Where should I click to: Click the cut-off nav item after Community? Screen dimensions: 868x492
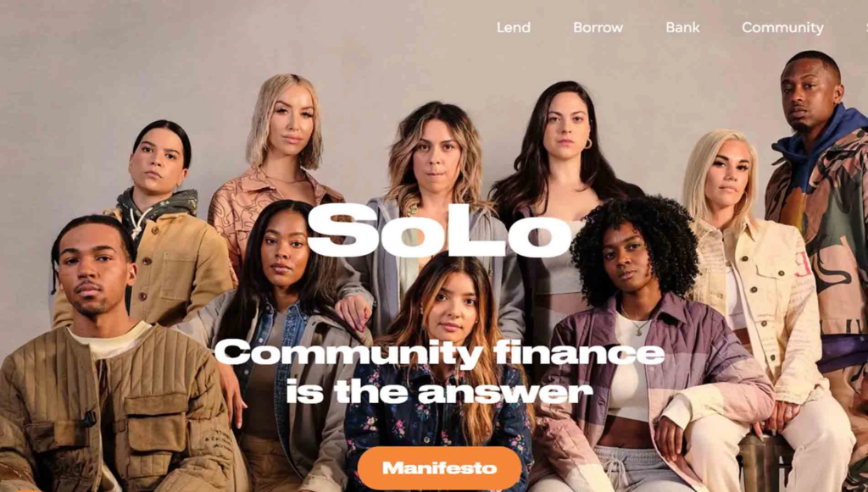pos(865,27)
